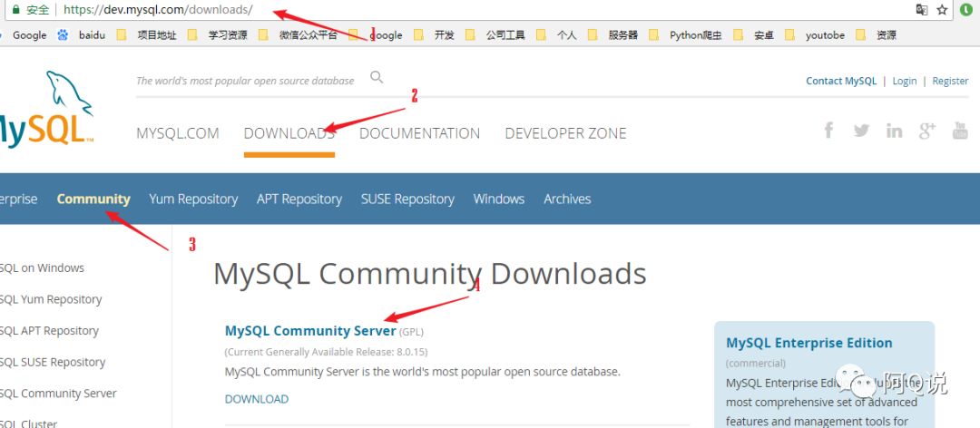
Task: Open Archives in the blue nav bar
Action: [567, 199]
